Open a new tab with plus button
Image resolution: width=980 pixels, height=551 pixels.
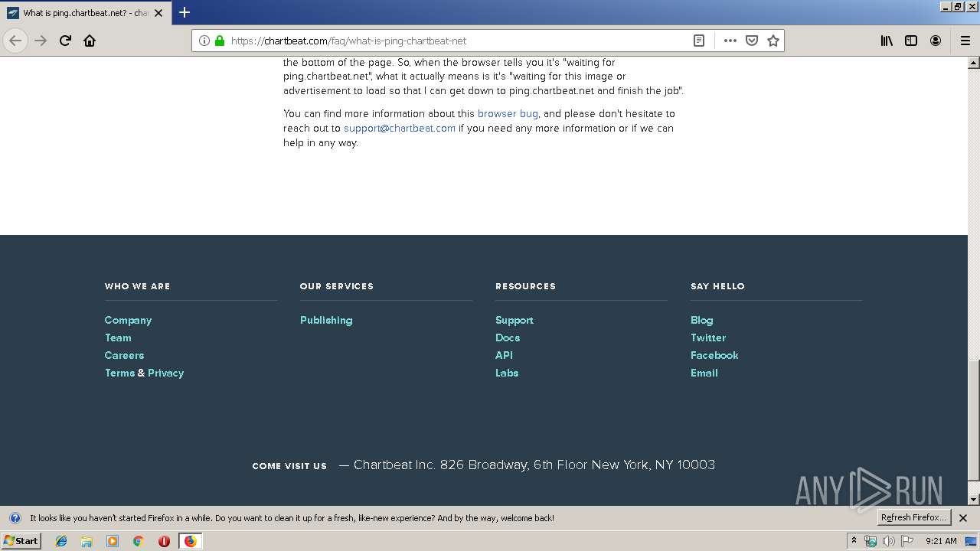tap(185, 12)
